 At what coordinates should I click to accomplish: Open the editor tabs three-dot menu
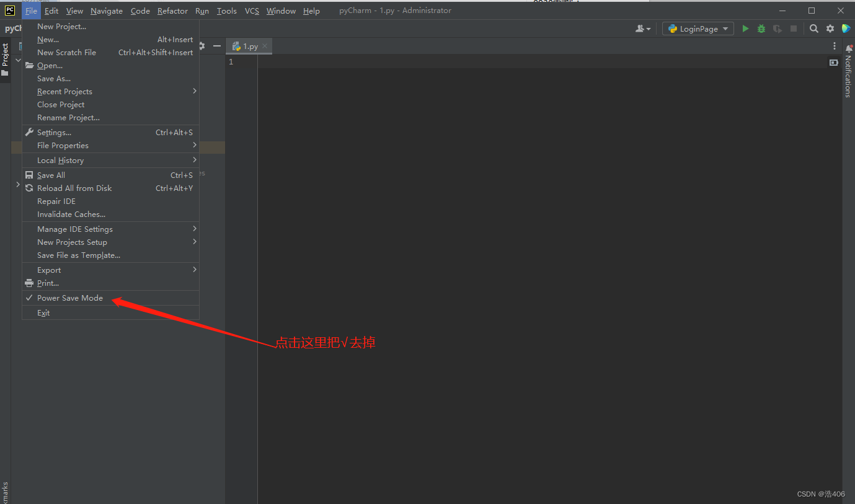[x=834, y=46]
